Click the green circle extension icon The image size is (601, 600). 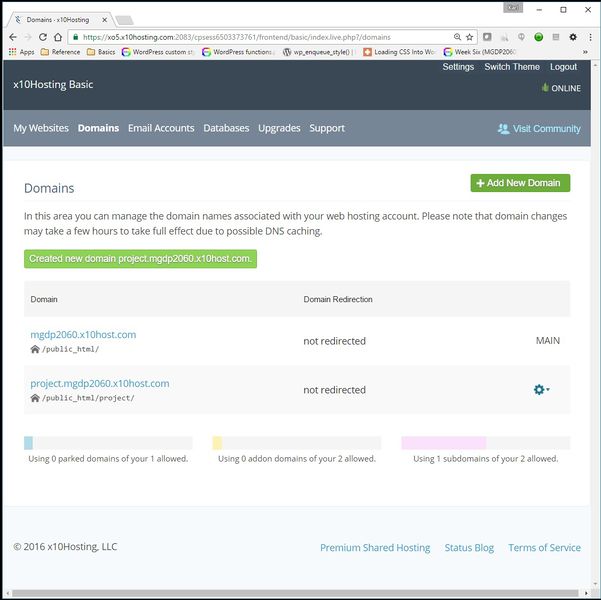tap(539, 37)
